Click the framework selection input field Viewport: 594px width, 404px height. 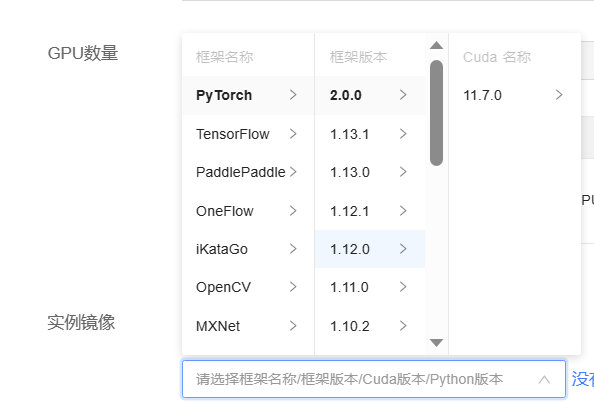click(x=374, y=379)
